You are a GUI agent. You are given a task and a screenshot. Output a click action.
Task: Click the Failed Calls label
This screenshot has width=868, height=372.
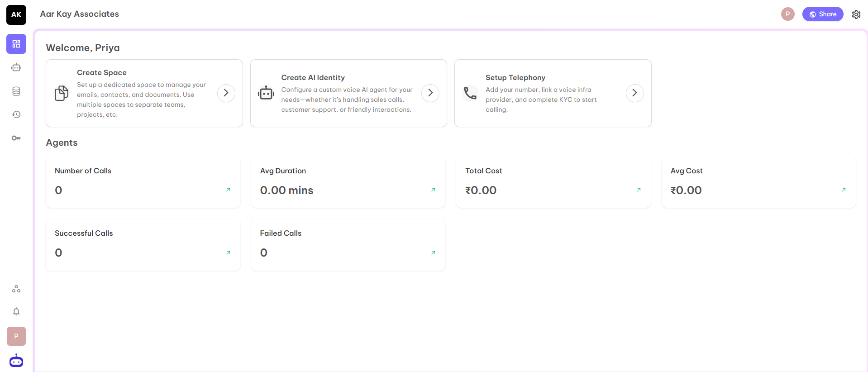coord(281,233)
